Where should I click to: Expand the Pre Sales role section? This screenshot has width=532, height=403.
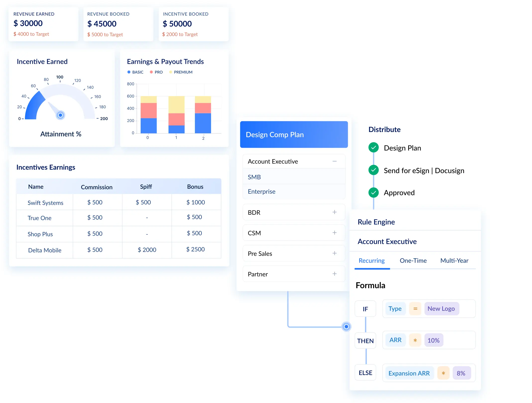pyautogui.click(x=335, y=253)
